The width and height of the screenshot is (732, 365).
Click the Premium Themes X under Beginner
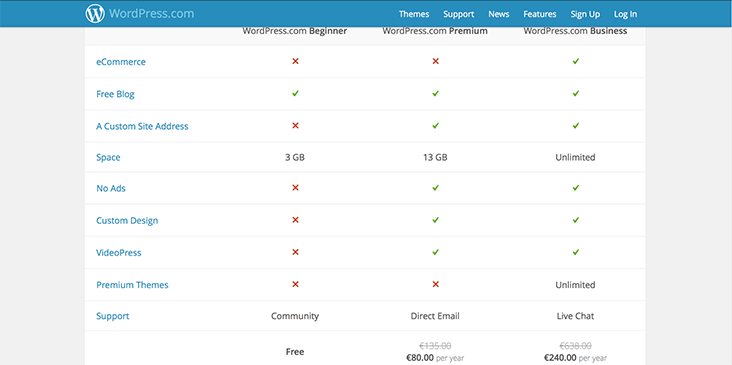click(295, 284)
